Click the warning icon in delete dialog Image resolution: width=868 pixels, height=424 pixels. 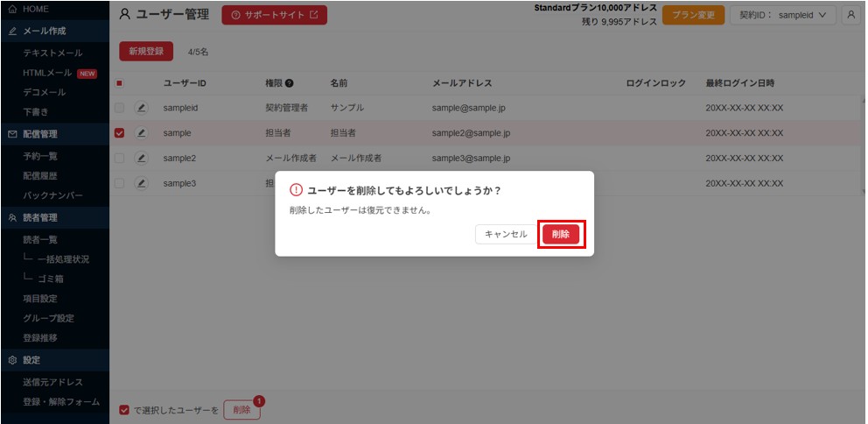point(296,190)
